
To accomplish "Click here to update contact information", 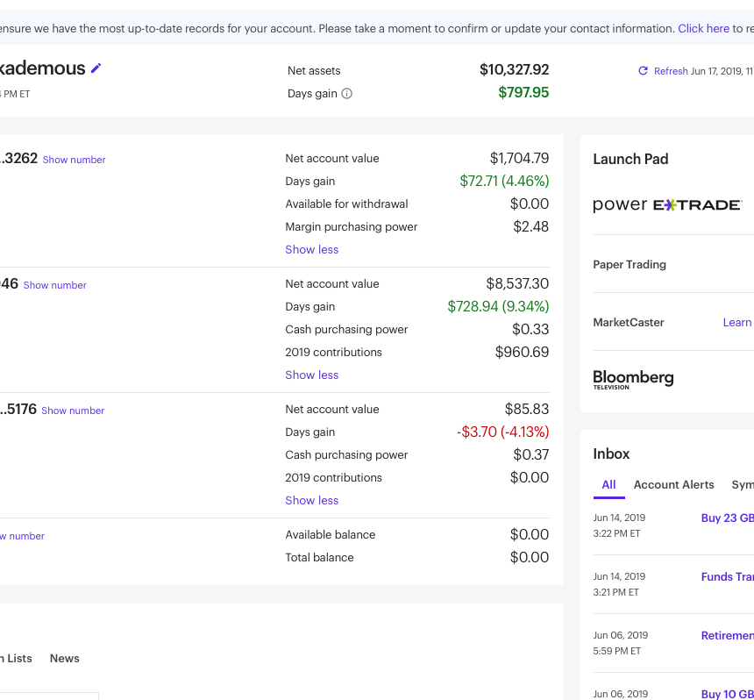I will coord(703,29).
